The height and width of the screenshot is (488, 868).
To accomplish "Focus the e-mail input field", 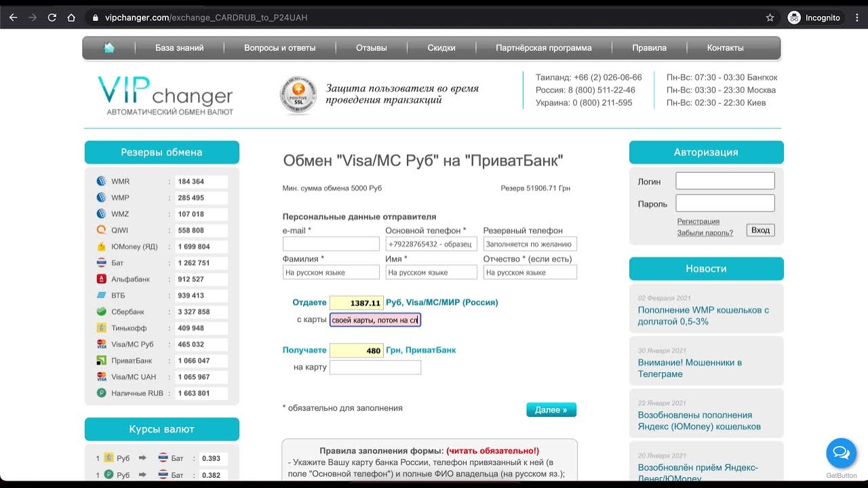I will coord(331,244).
